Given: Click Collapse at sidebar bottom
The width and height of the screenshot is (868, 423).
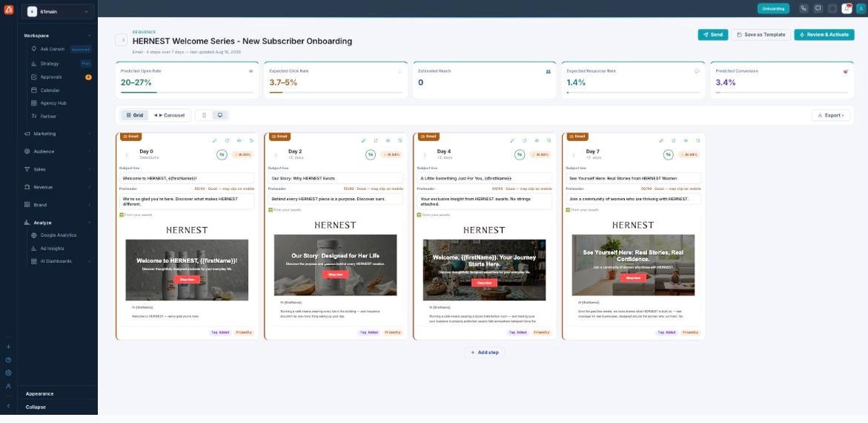Looking at the screenshot, I should (36, 407).
